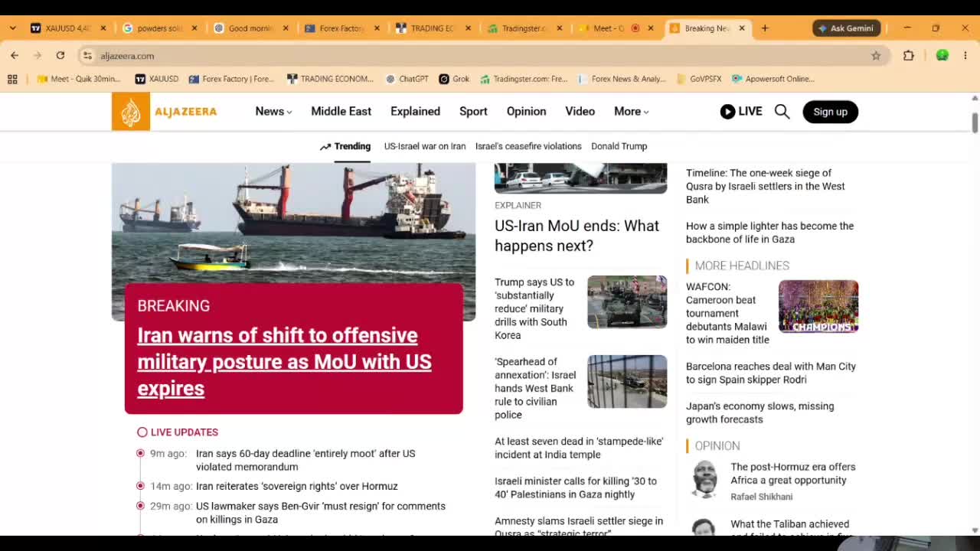The width and height of the screenshot is (980, 551).
Task: Open trending topic 'Donald Trump'
Action: 619,146
